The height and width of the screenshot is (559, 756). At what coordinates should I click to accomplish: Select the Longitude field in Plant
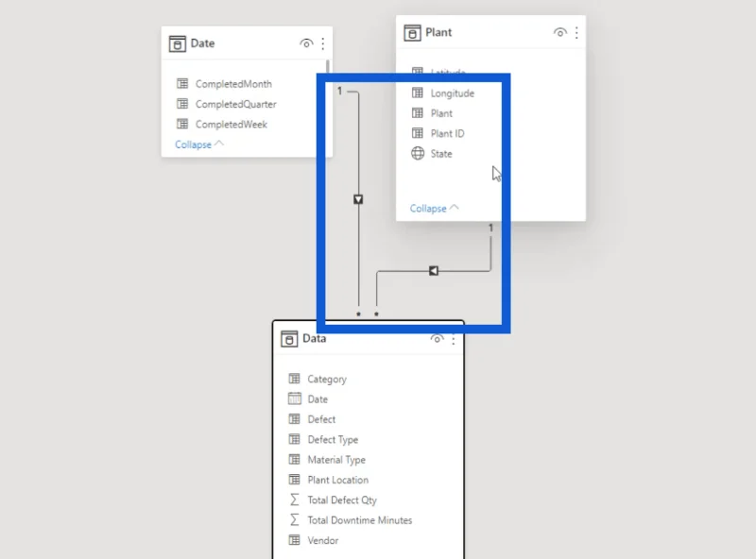[453, 93]
